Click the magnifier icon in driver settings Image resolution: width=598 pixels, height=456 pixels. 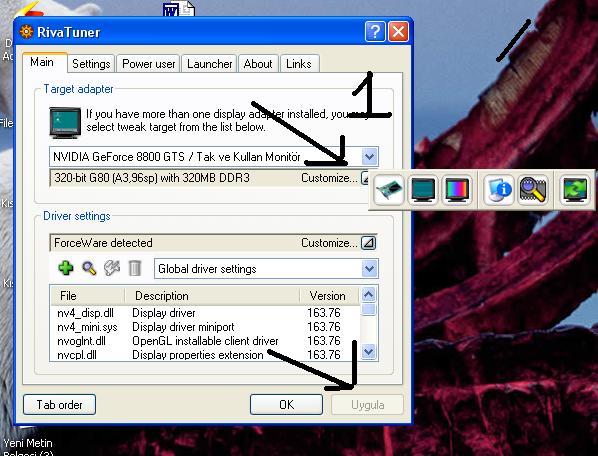tap(89, 268)
